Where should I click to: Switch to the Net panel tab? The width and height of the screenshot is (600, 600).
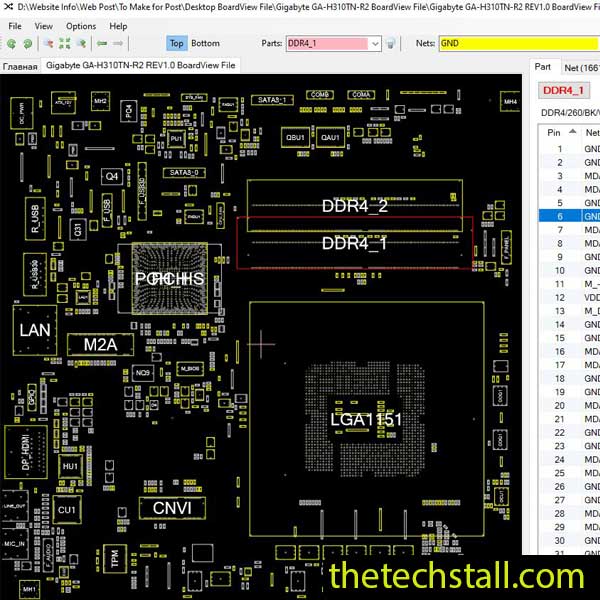580,68
